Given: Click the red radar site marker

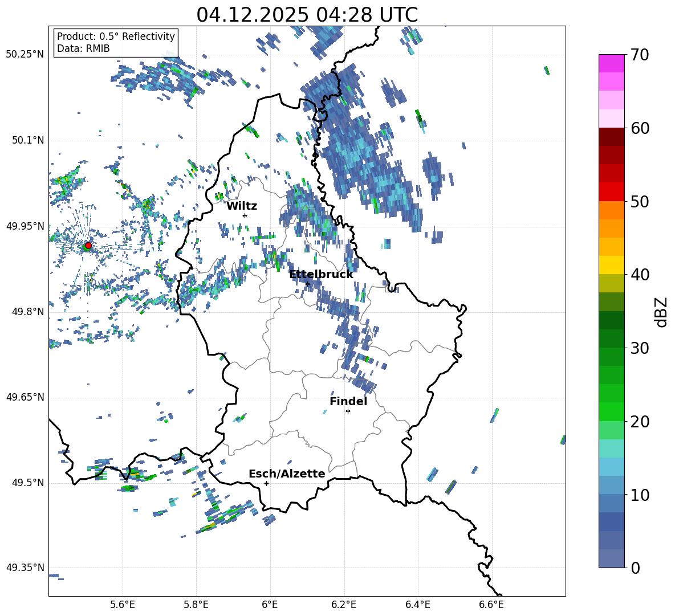Looking at the screenshot, I should (88, 246).
